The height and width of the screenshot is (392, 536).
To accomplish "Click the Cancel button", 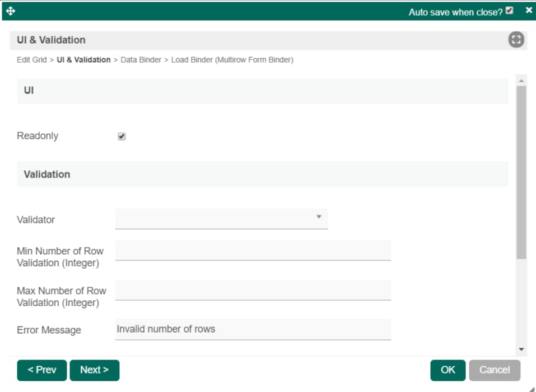I will (x=495, y=370).
